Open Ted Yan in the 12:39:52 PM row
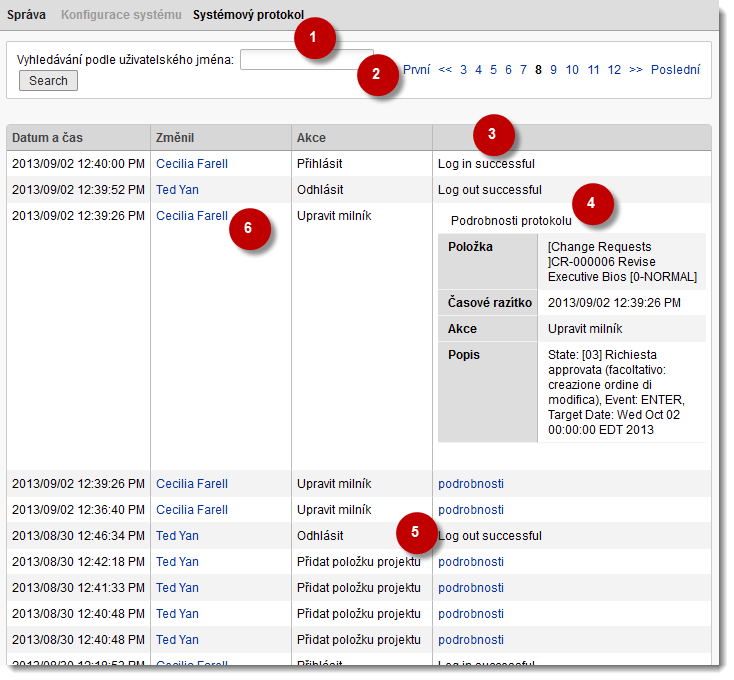 tap(177, 190)
